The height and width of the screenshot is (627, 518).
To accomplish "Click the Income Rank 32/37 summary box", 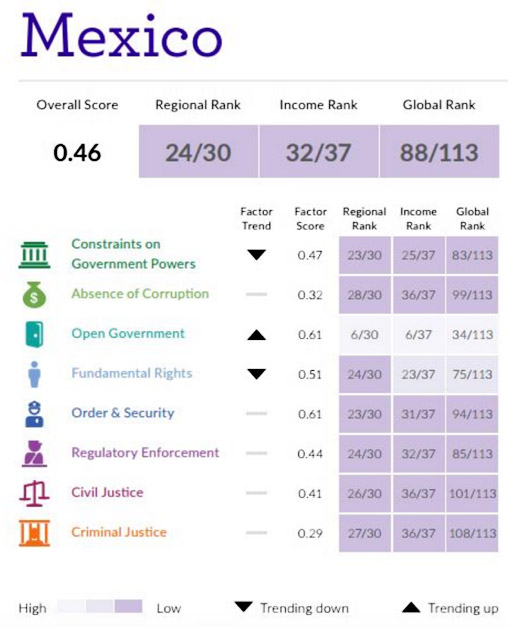I will [319, 152].
